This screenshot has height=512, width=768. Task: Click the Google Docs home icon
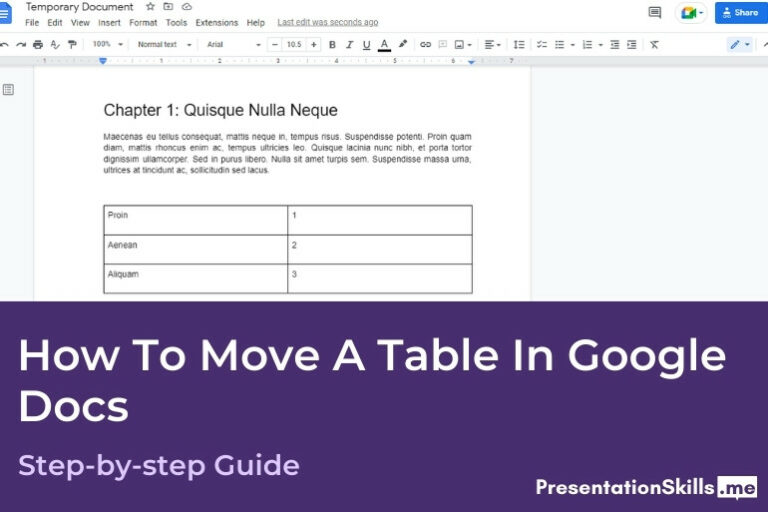[x=5, y=13]
